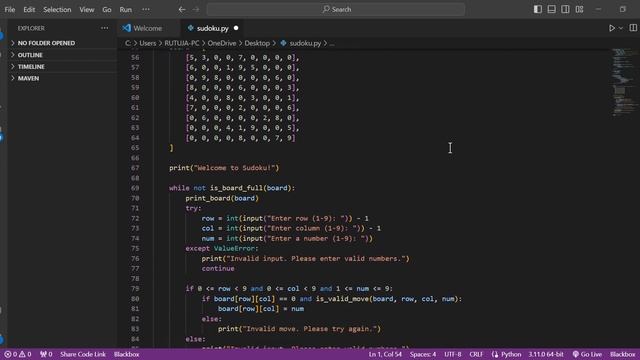
Task: Go forward with the right arrow
Action: pos(196,9)
